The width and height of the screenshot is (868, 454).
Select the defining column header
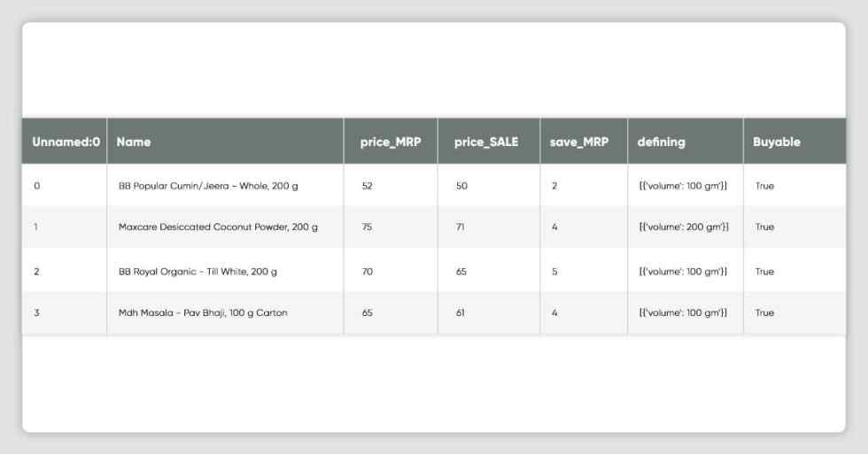(661, 142)
